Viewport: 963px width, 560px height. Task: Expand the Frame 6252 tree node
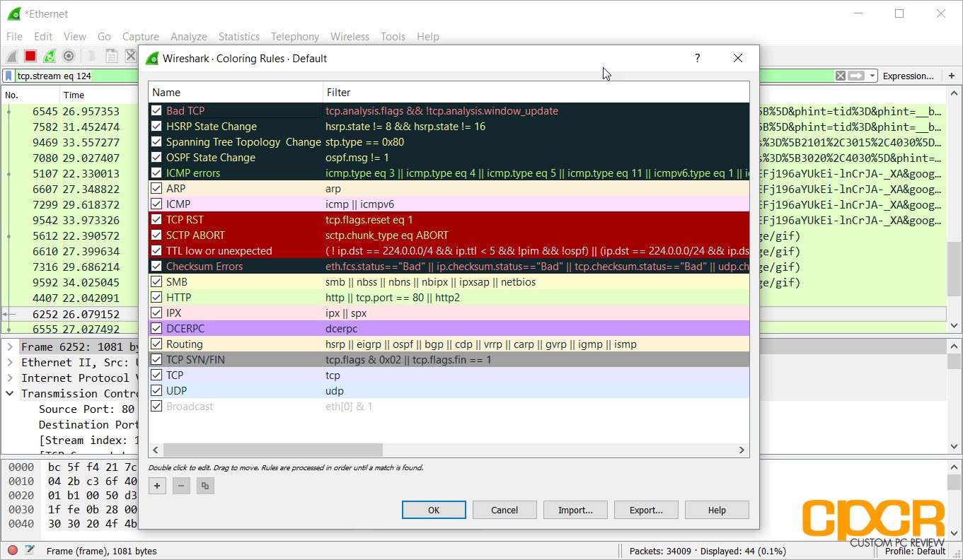[10, 347]
